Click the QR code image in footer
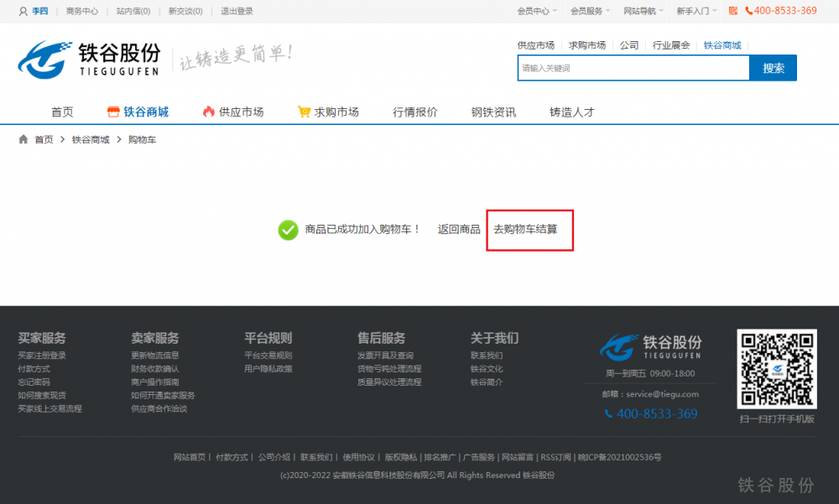This screenshot has height=504, width=839. point(776,368)
